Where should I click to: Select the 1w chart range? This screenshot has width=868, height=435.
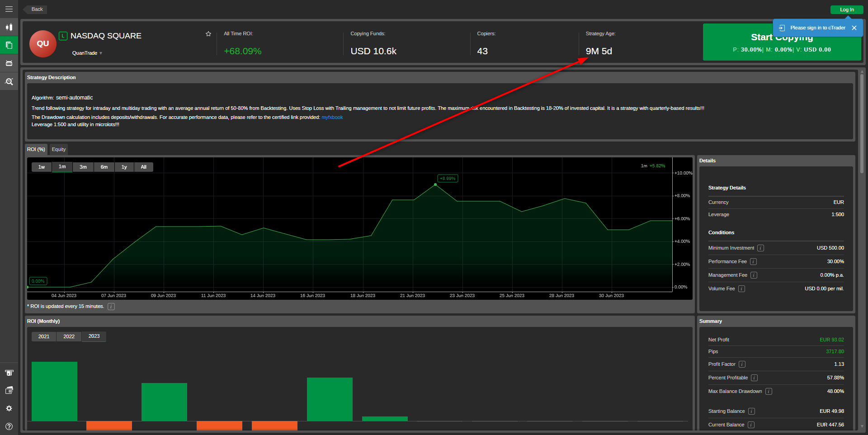42,167
